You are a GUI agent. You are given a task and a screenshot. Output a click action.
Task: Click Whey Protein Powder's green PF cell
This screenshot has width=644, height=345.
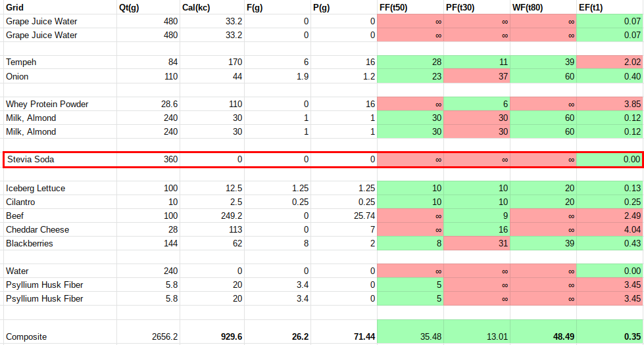(x=476, y=104)
